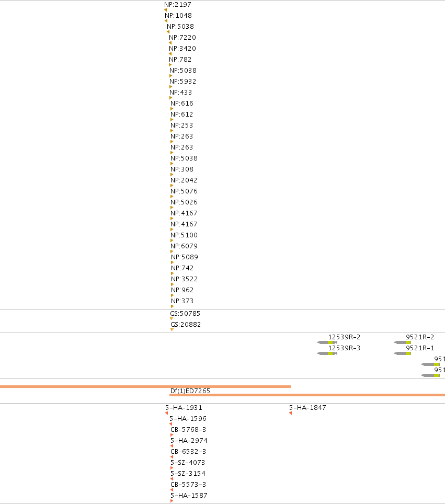Click the triangle marker below NP:1048
The image size is (445, 504).
tap(166, 21)
